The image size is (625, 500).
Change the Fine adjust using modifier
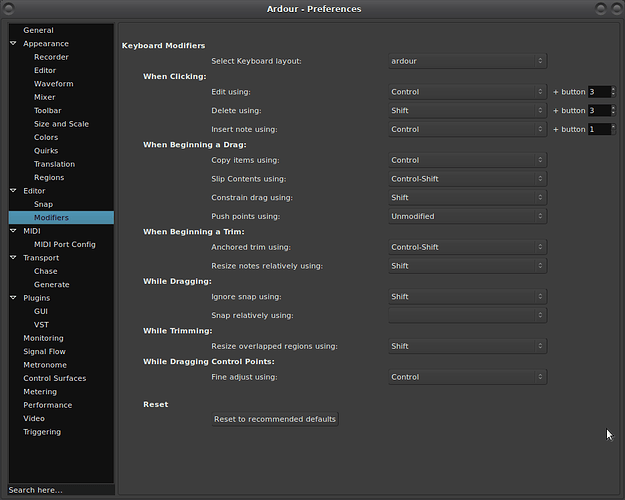467,377
